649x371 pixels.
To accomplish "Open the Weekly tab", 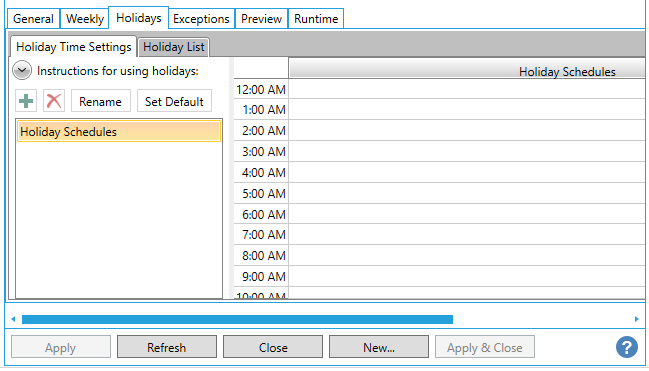I will click(84, 19).
